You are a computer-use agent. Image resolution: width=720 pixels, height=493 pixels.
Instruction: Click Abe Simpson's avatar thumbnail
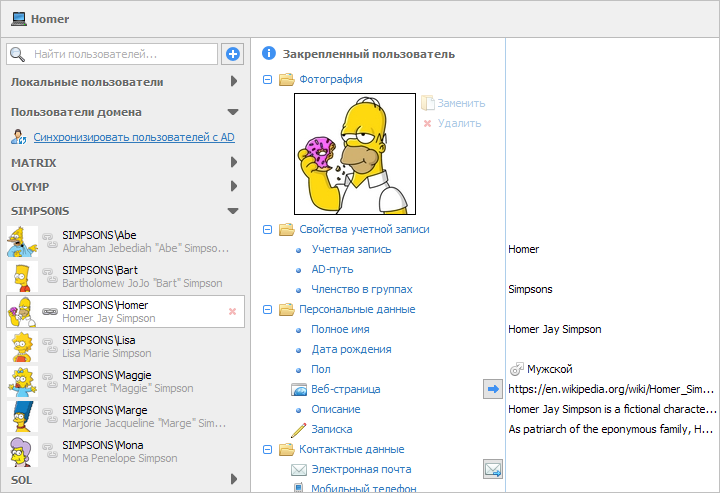(22, 241)
